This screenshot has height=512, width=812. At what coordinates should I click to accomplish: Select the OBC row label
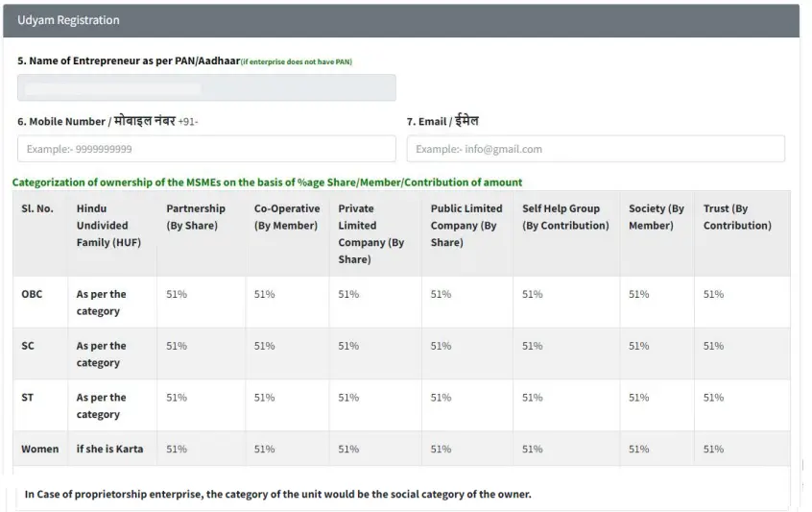click(32, 294)
